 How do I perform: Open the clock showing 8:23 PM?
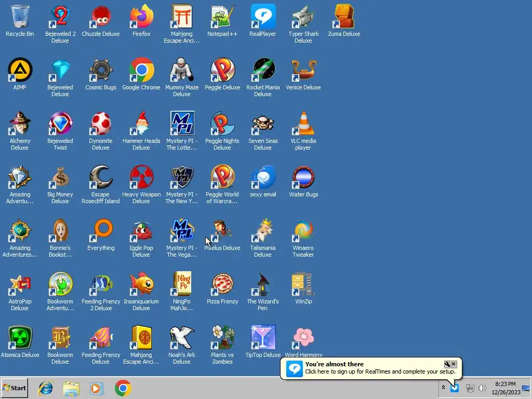point(506,388)
